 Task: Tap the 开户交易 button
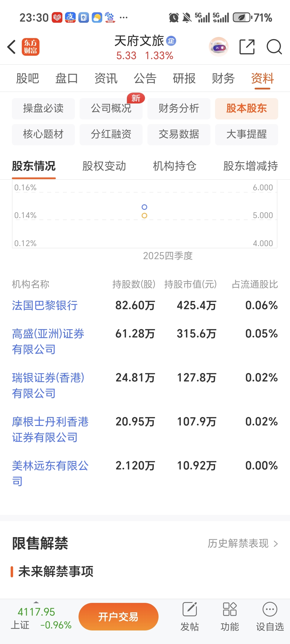point(118,617)
